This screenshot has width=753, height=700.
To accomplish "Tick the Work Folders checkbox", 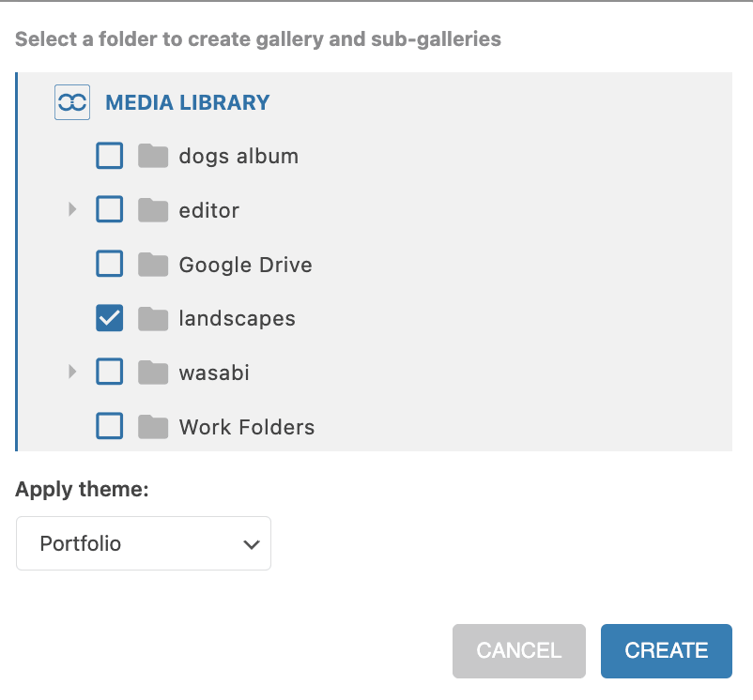I will tap(110, 427).
